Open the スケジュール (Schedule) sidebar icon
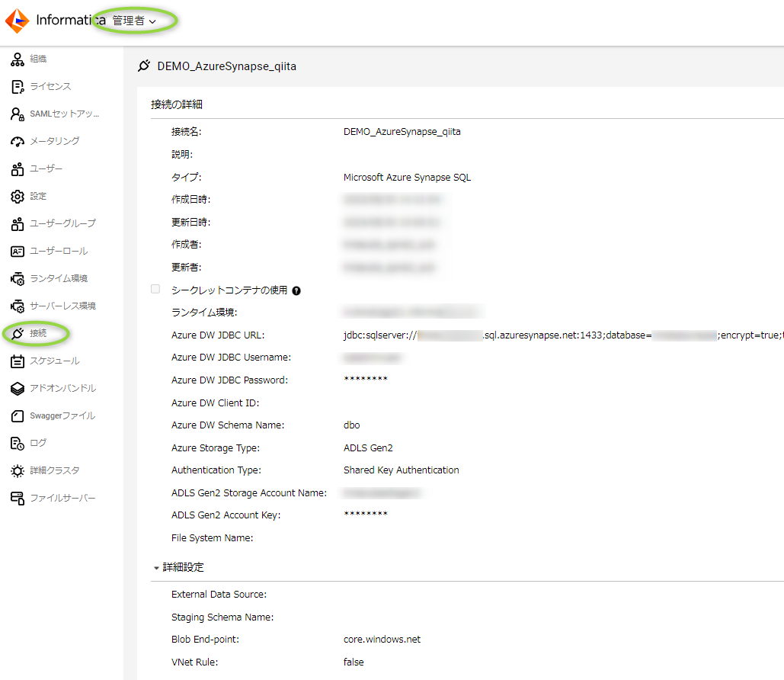This screenshot has height=680, width=784. (18, 361)
